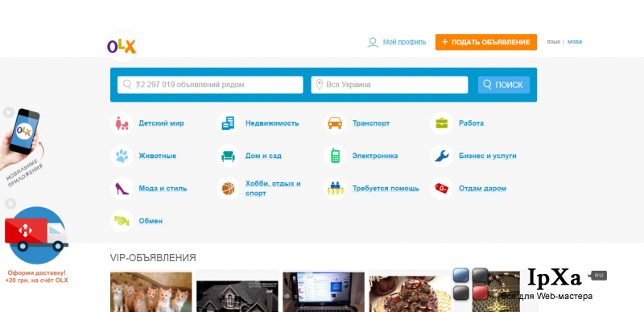Open the kittens VIP ad thumbnail
This screenshot has width=644, height=312.
click(151, 292)
